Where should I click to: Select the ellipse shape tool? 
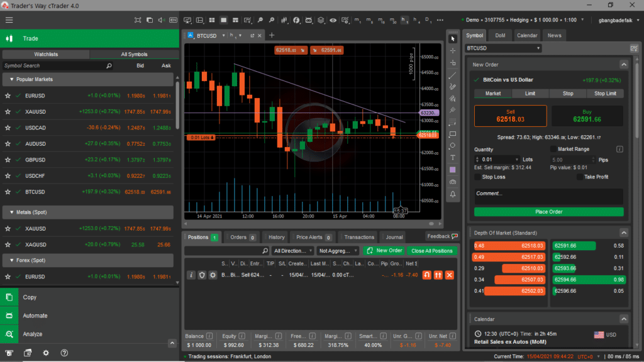453,146
